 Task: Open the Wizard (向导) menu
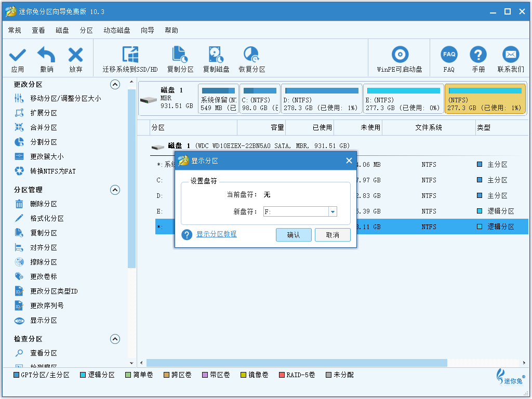(147, 31)
